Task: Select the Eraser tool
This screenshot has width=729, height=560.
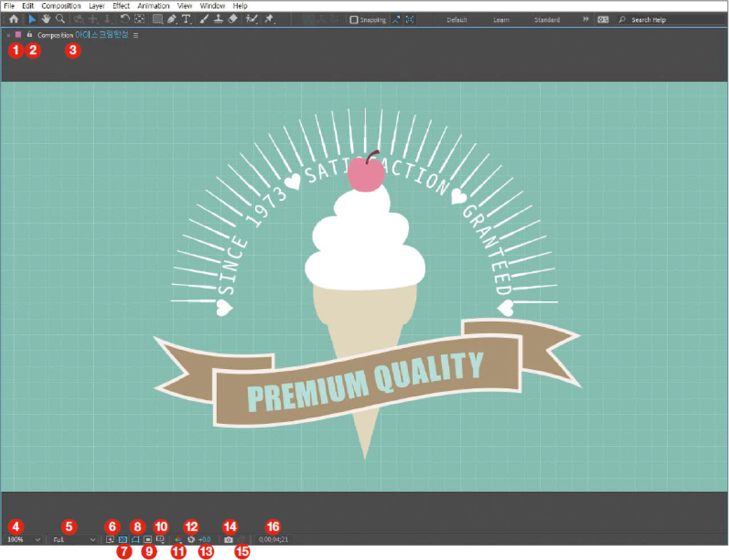Action: pyautogui.click(x=233, y=19)
